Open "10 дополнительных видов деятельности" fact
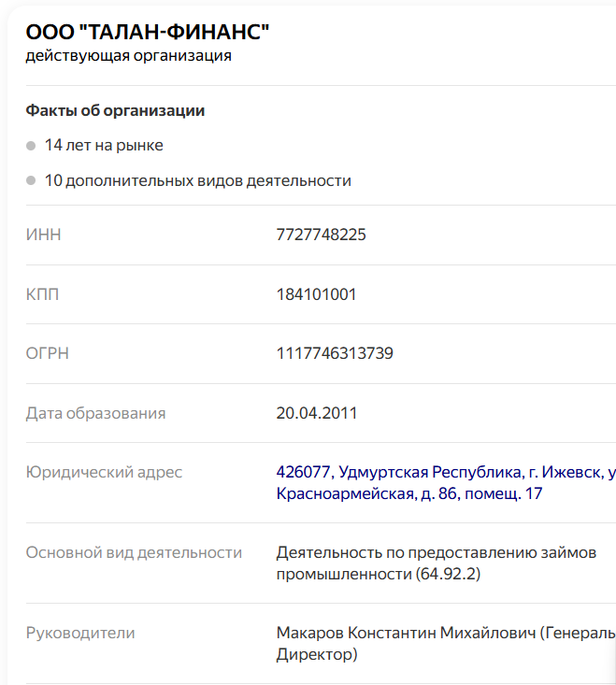 pyautogui.click(x=197, y=180)
